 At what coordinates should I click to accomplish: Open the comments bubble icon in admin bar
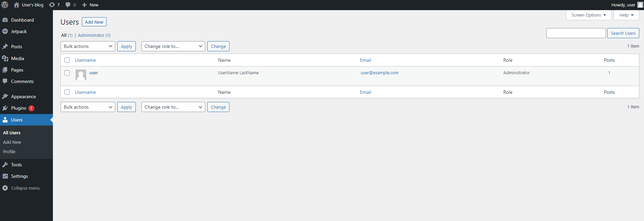click(68, 5)
